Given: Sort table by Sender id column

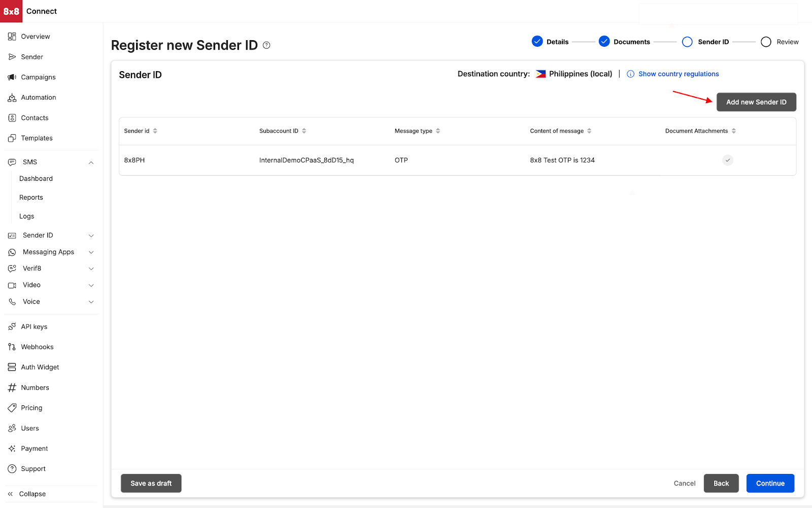Looking at the screenshot, I should [155, 131].
